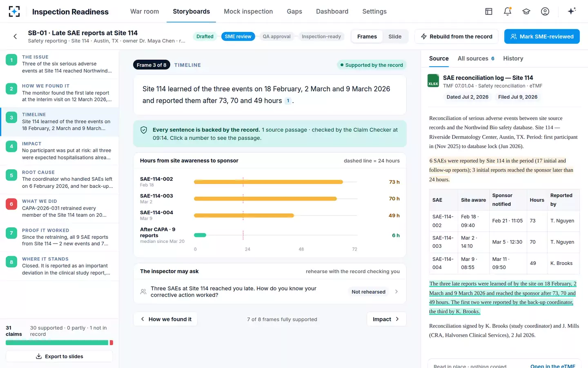Open notifications bell
This screenshot has width=588, height=368.
507,11
